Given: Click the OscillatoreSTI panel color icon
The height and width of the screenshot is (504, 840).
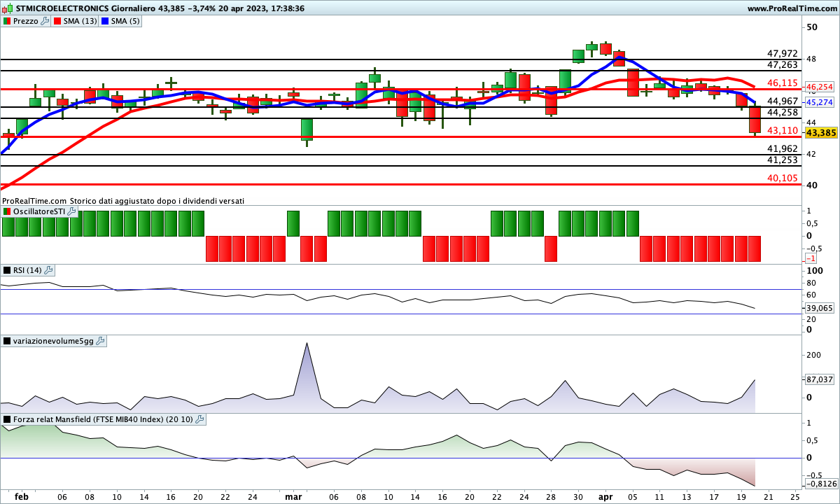Looking at the screenshot, I should 7,211.
